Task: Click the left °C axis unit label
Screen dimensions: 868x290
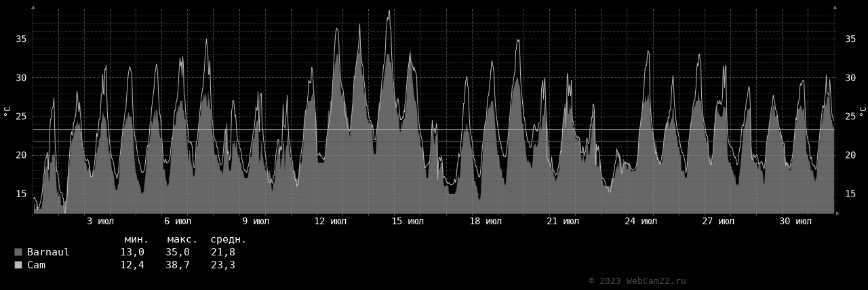Action: (x=8, y=111)
